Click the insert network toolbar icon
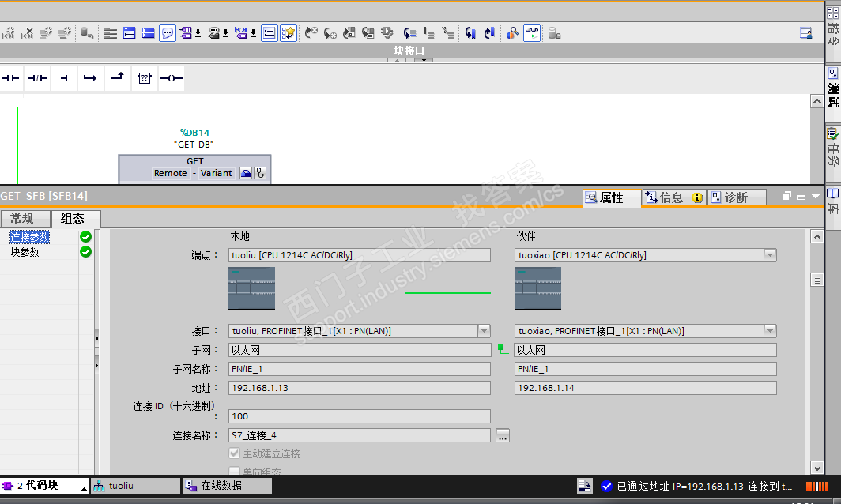 (9, 33)
